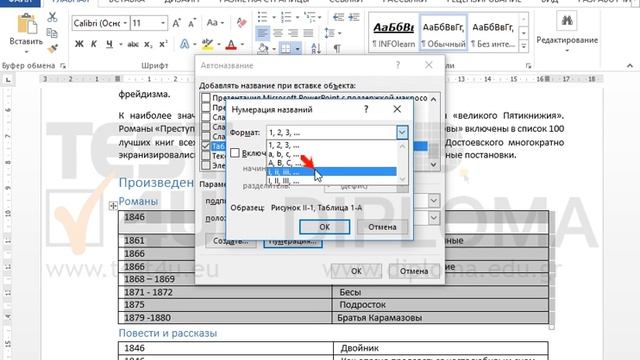Click Отмена in Нумерация названий dialog
The width and height of the screenshot is (640, 360).
tap(382, 227)
